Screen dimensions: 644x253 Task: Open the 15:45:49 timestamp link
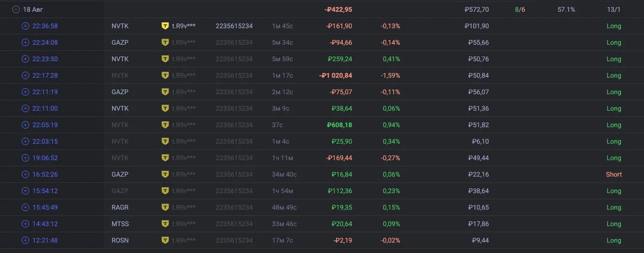pos(45,207)
